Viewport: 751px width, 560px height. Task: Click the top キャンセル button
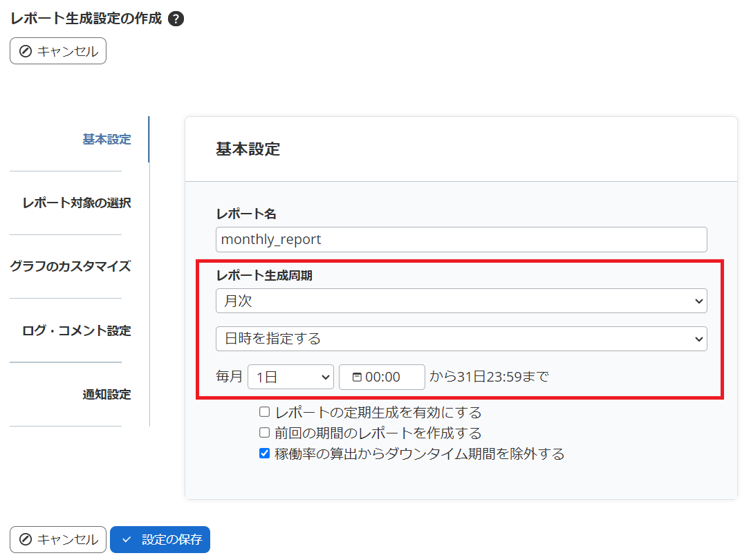pos(57,50)
